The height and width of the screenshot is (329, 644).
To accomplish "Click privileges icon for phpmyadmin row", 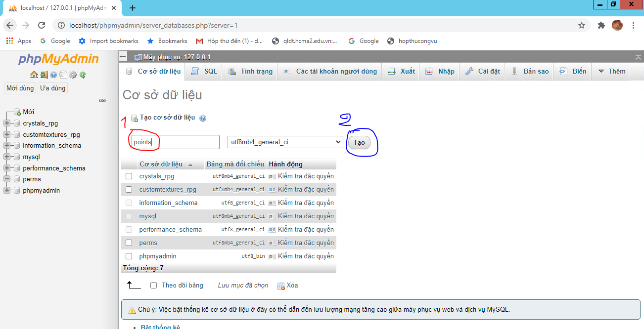I will [273, 256].
